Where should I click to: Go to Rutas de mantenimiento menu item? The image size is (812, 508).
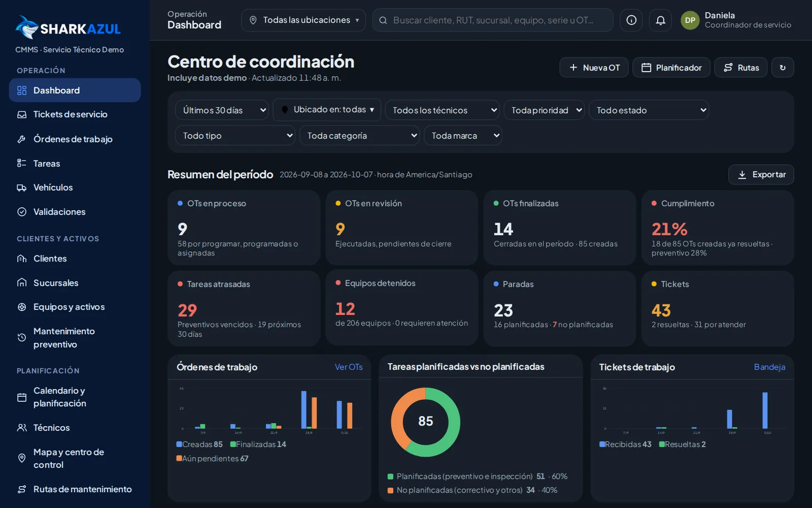pyautogui.click(x=75, y=489)
